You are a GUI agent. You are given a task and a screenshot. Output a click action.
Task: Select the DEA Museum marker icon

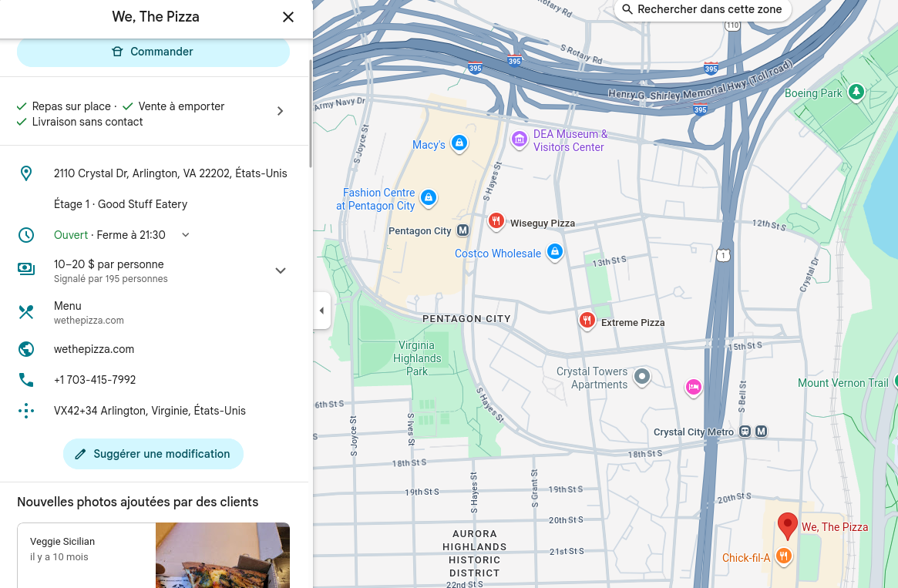coord(519,139)
